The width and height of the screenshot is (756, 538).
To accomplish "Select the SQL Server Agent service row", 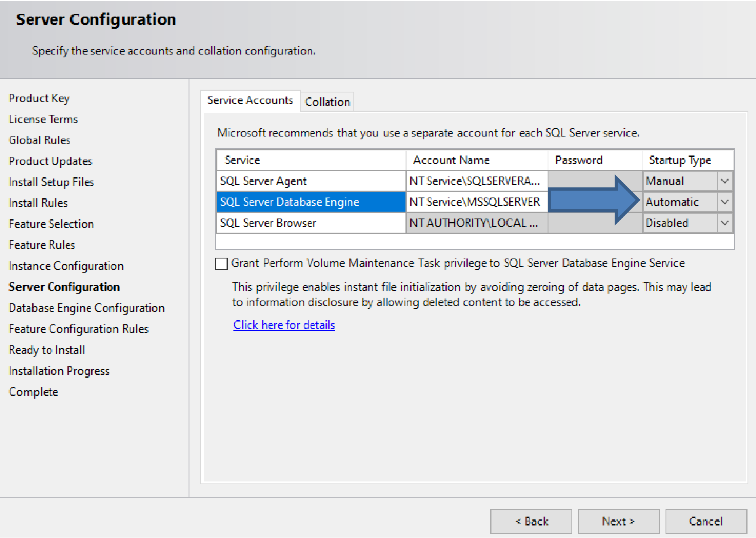I will coord(311,181).
